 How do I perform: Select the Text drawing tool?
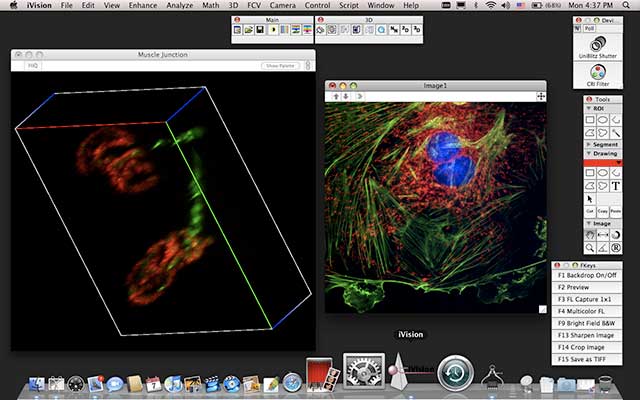pyautogui.click(x=616, y=186)
